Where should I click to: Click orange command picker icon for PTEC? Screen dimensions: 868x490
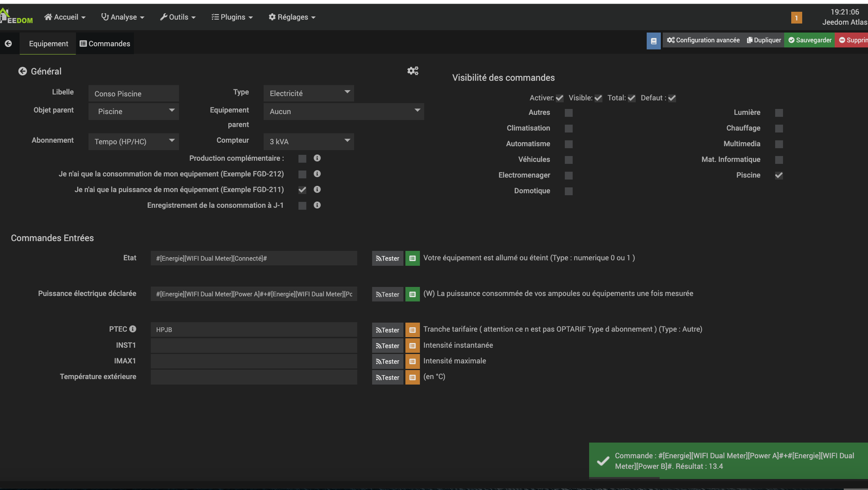tap(412, 330)
